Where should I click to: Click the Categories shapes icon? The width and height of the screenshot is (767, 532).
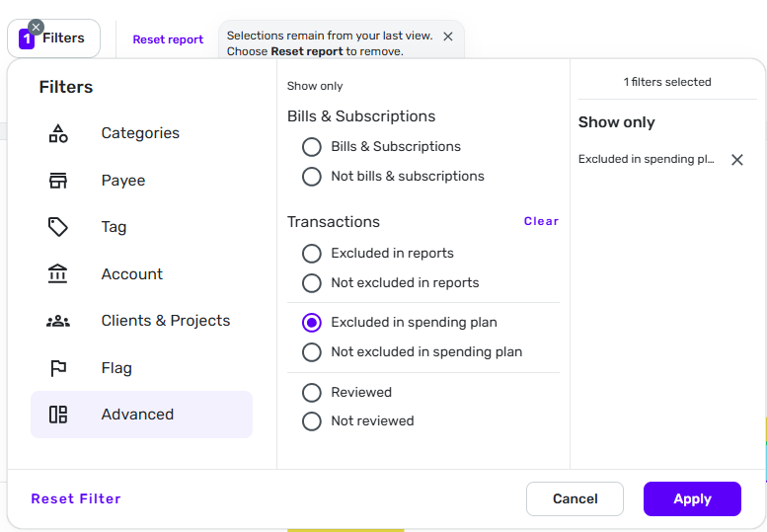(58, 133)
